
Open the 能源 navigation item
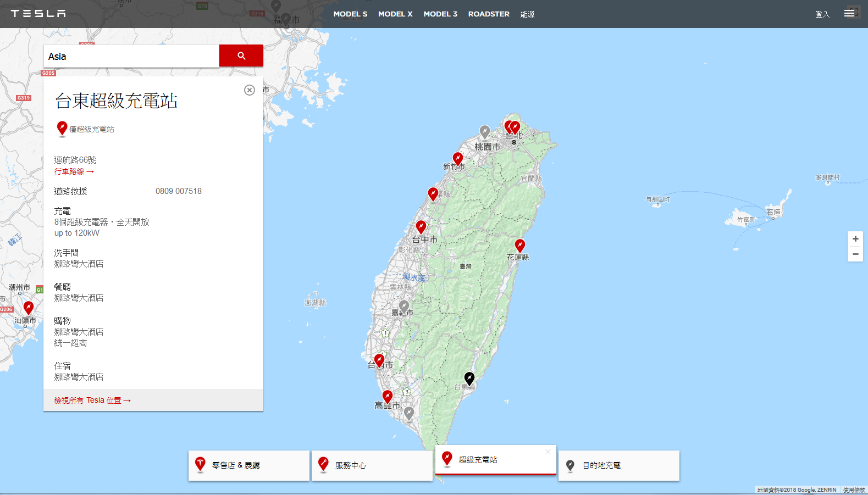coord(527,14)
